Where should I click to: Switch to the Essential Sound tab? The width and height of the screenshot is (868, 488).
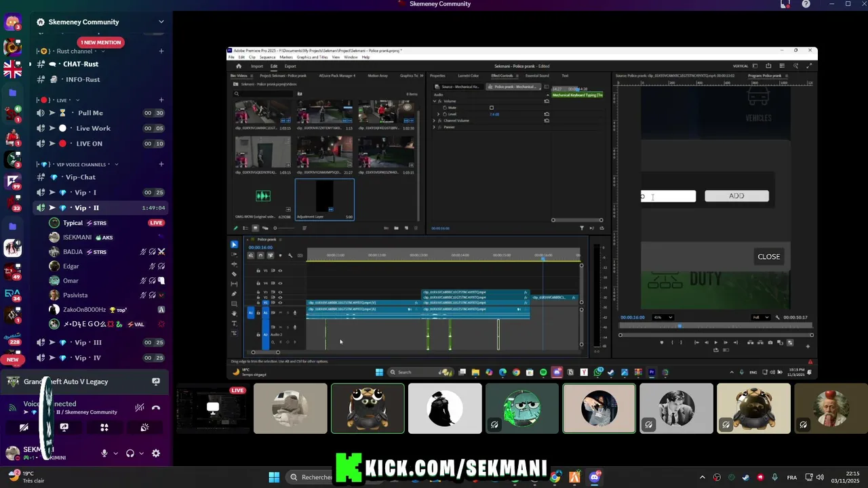coord(538,76)
